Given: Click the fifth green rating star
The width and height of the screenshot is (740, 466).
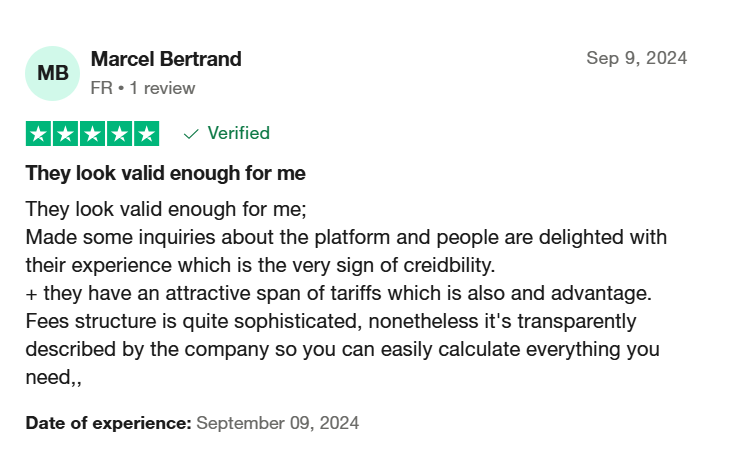Looking at the screenshot, I should (x=147, y=134).
